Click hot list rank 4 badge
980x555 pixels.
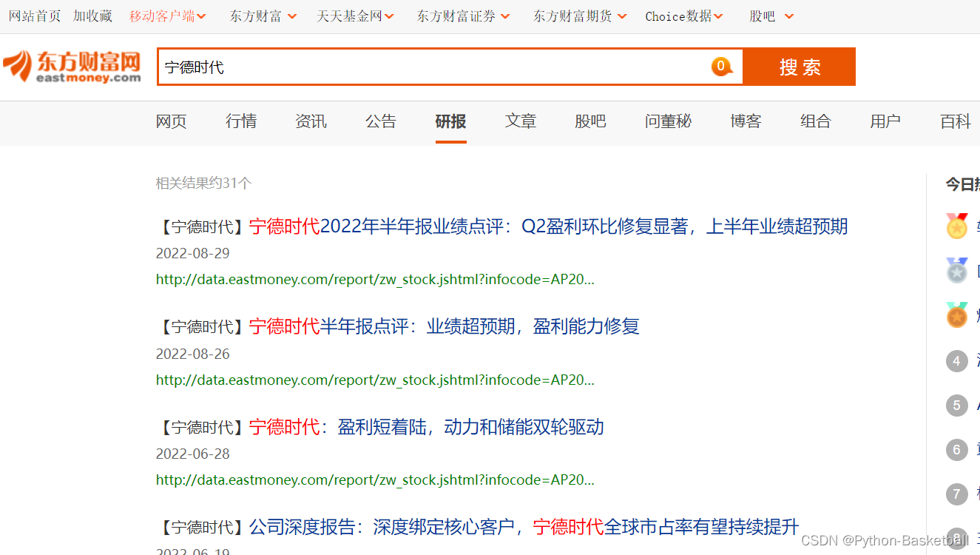click(957, 361)
